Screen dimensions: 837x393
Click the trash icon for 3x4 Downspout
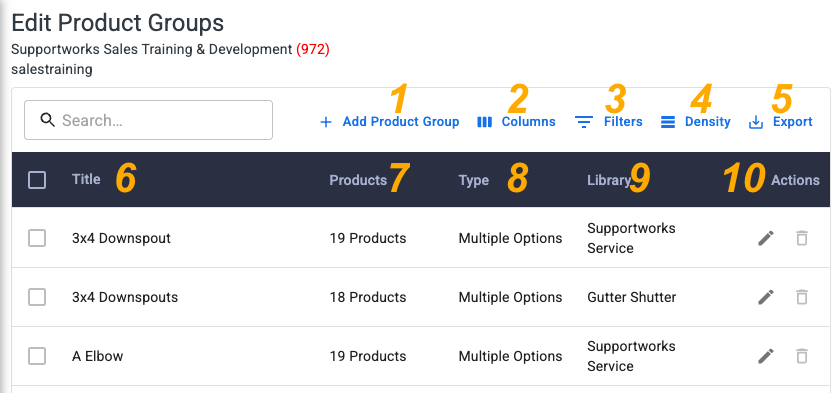click(x=802, y=238)
